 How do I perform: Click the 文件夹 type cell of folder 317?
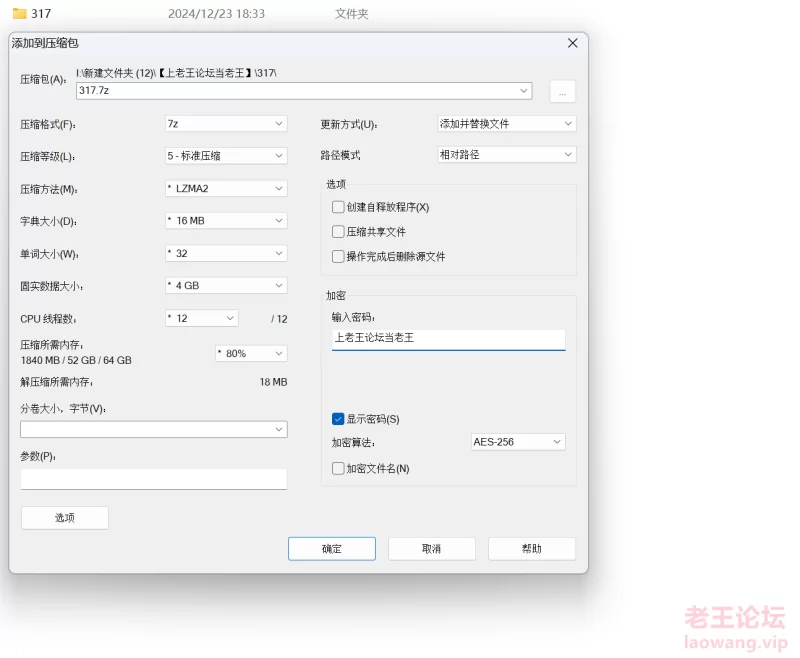click(352, 14)
